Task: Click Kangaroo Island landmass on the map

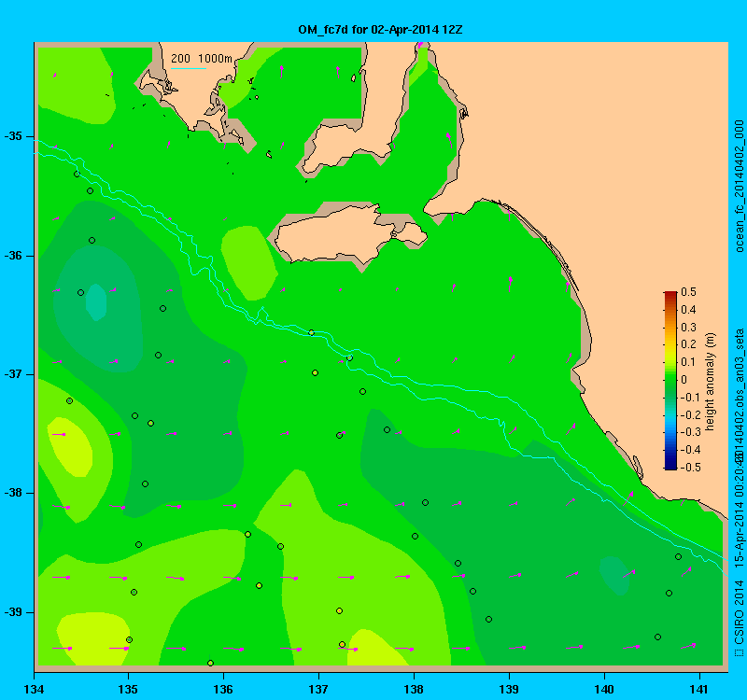Action: 333,234
